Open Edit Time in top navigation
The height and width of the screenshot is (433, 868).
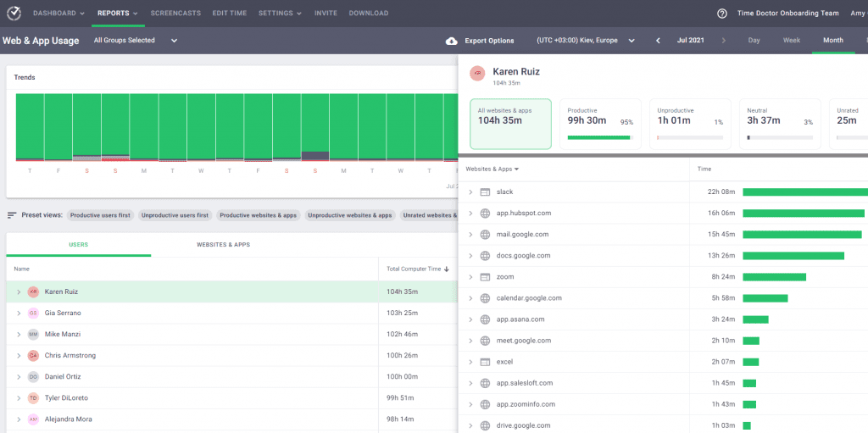coord(230,14)
